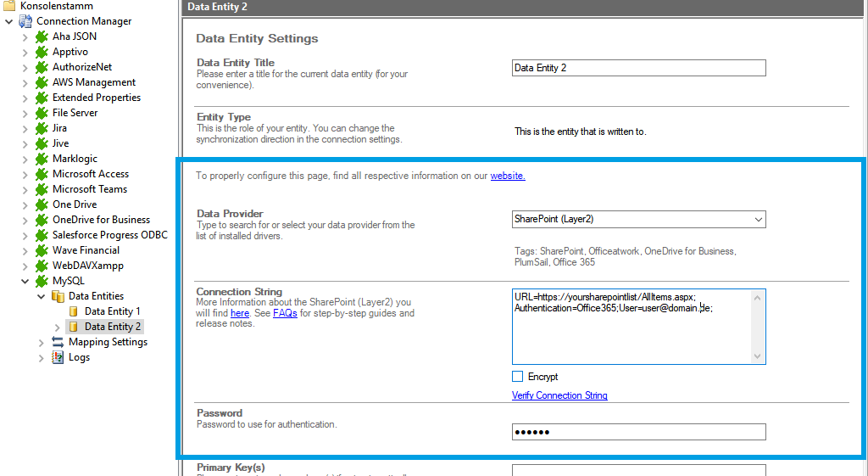The height and width of the screenshot is (476, 868).
Task: Open the Data Provider dropdown
Action: coord(757,219)
